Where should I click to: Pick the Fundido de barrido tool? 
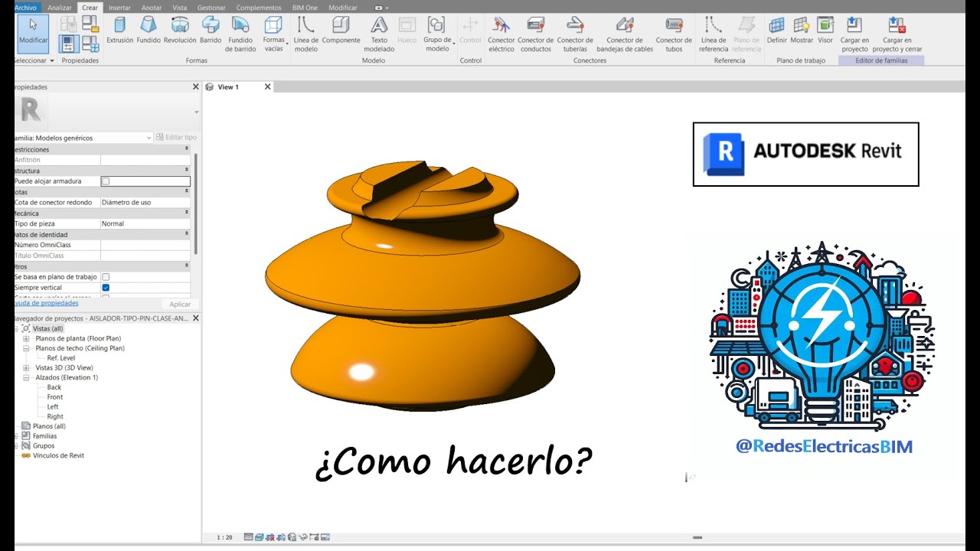coord(241,34)
